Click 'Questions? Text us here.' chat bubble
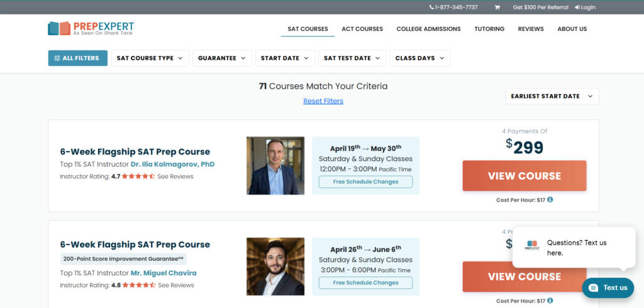The image size is (644, 308). click(574, 247)
